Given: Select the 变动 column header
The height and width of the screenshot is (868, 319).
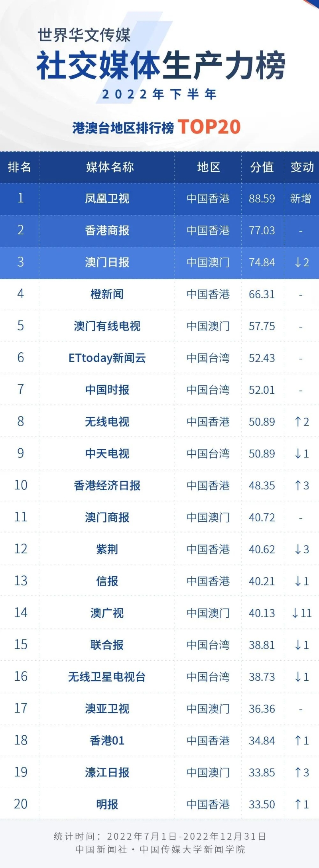Looking at the screenshot, I should pos(302,167).
